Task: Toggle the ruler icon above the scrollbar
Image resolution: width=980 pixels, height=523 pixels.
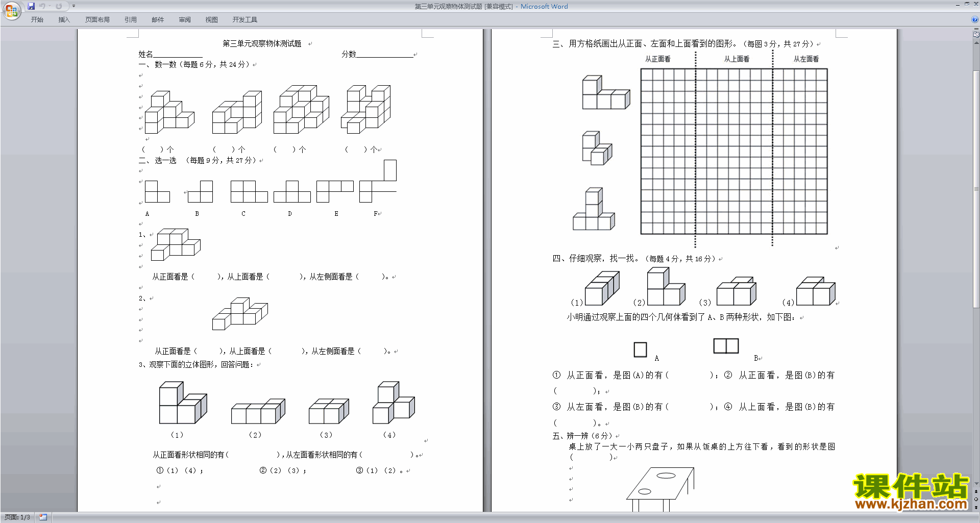Action: coord(976,35)
